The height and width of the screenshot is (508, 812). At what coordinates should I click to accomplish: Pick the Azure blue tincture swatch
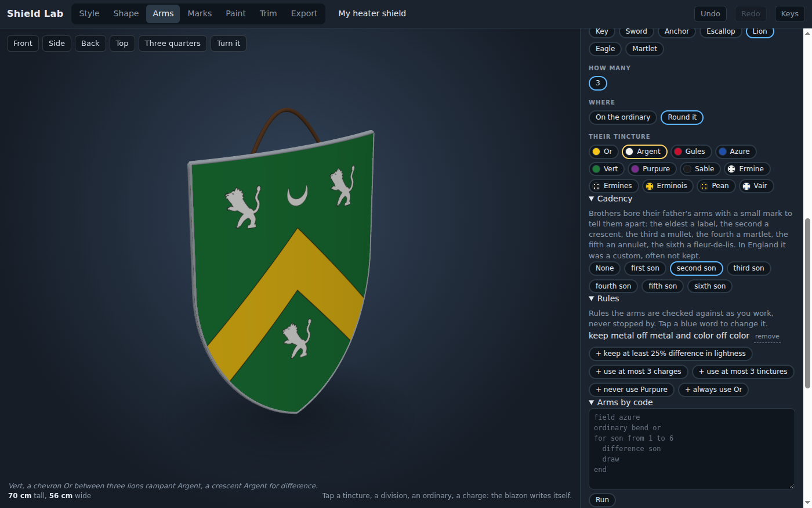click(735, 152)
